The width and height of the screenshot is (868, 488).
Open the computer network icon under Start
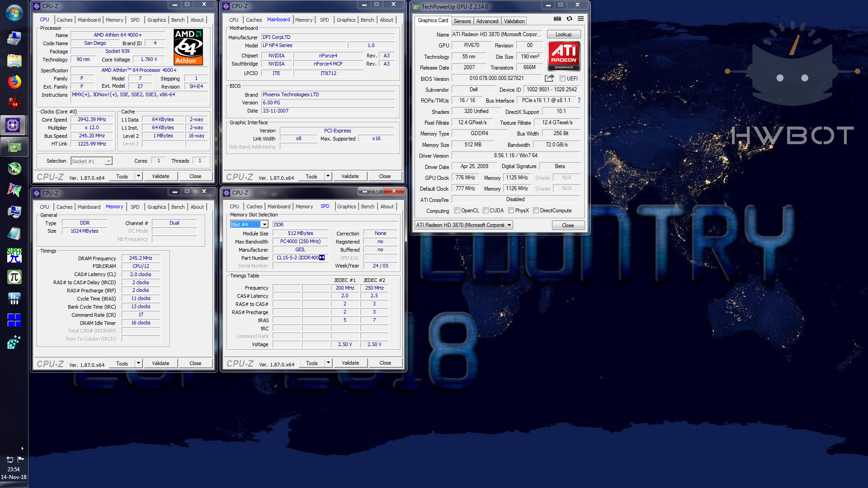pyautogui.click(x=14, y=39)
